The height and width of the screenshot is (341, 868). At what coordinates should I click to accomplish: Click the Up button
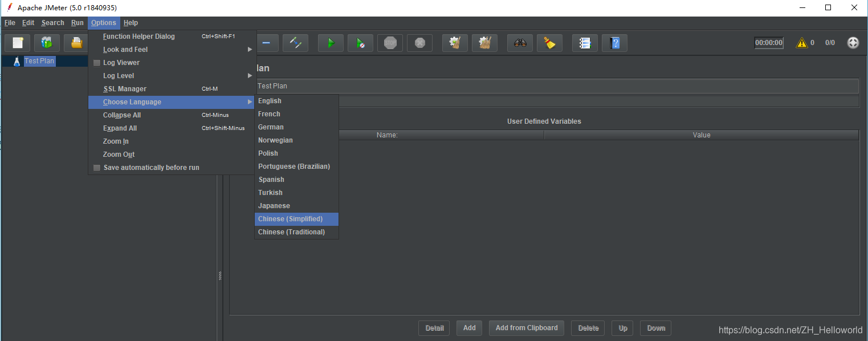(623, 328)
